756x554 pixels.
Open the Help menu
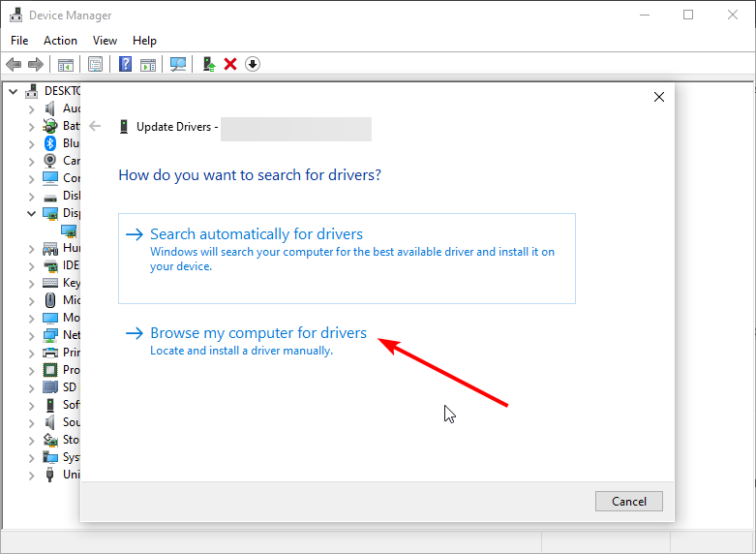[x=144, y=41]
